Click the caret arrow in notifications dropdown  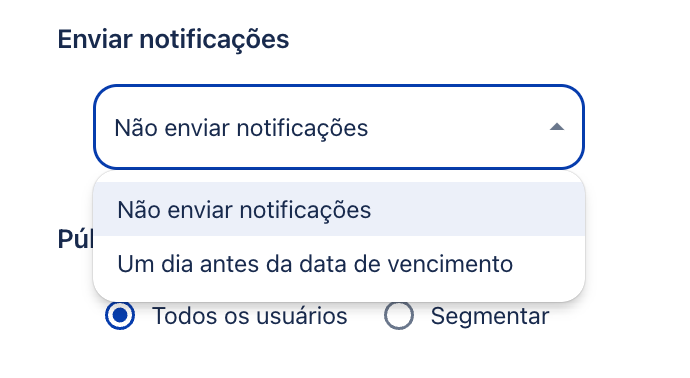pyautogui.click(x=557, y=127)
